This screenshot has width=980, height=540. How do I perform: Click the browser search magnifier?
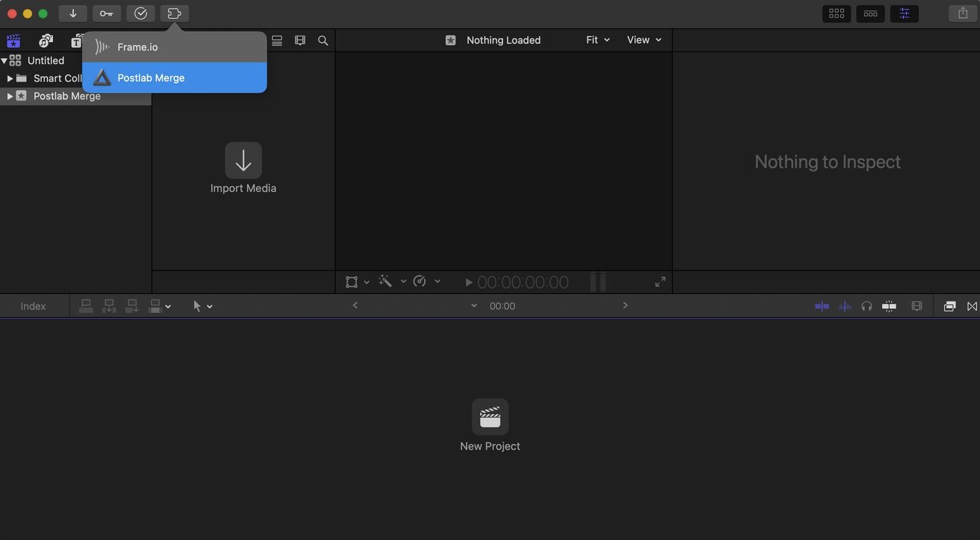(323, 40)
